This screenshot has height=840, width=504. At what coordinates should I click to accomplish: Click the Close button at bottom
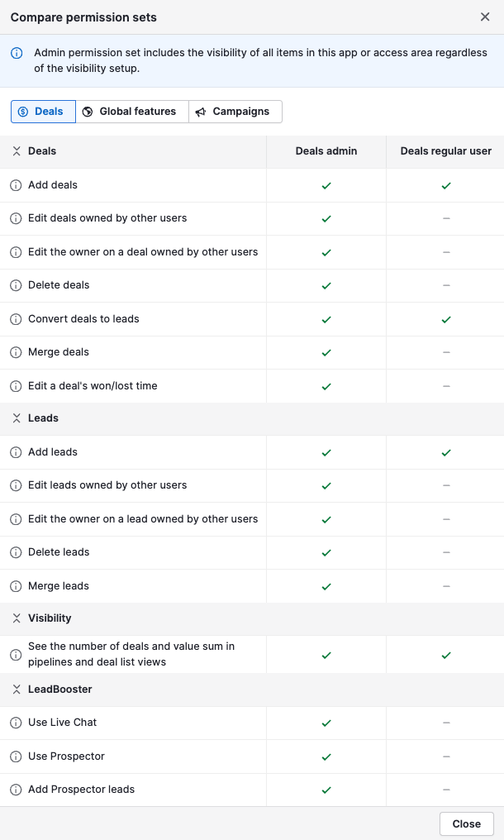(x=466, y=823)
